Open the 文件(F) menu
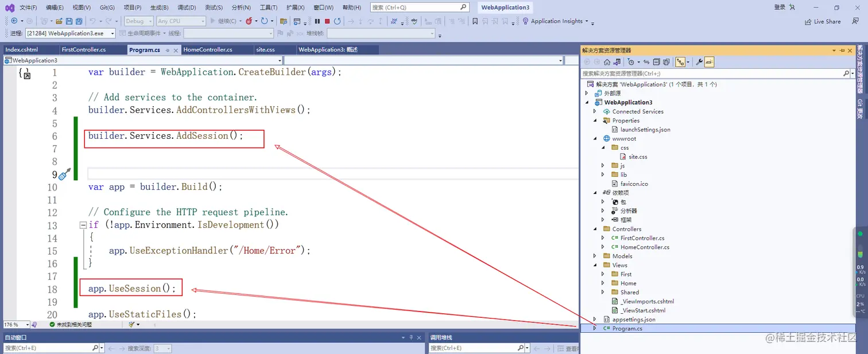 (28, 7)
